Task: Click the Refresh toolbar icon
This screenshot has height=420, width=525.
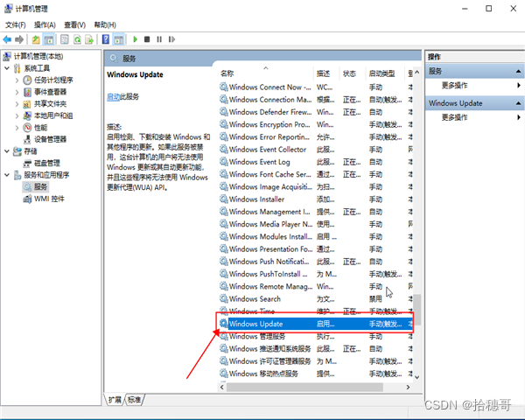Action: 77,39
